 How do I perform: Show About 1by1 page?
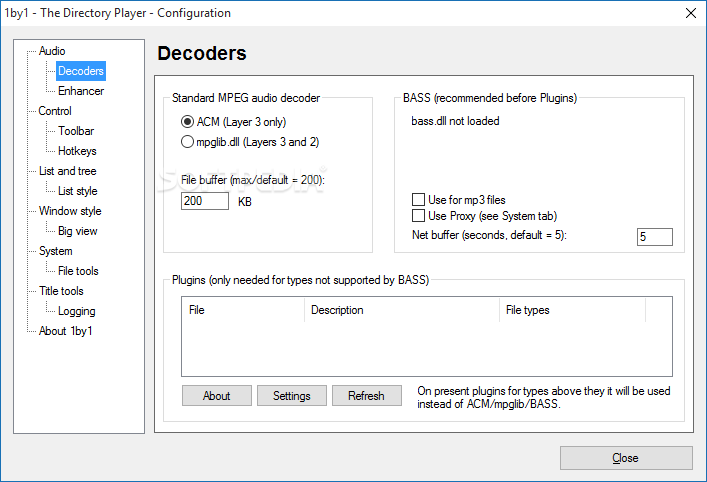[x=65, y=331]
